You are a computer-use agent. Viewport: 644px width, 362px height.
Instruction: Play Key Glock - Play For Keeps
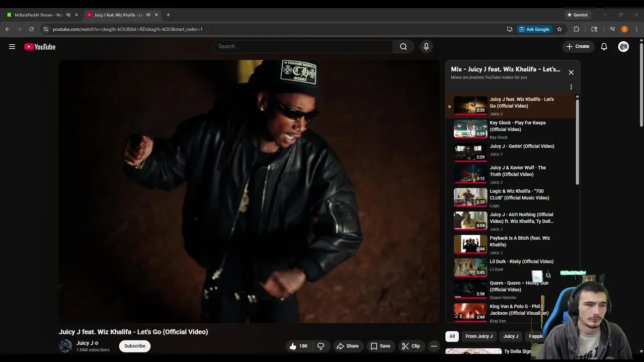510,129
